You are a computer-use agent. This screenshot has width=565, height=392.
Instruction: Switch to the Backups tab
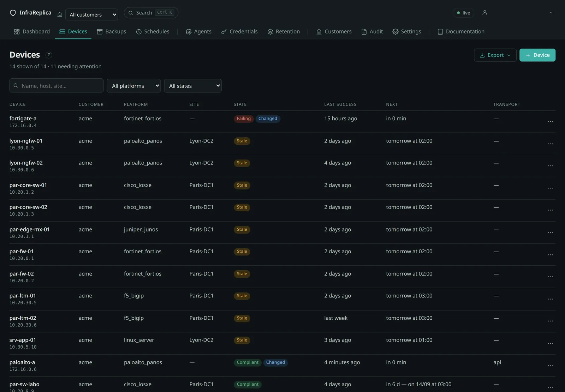pyautogui.click(x=111, y=31)
